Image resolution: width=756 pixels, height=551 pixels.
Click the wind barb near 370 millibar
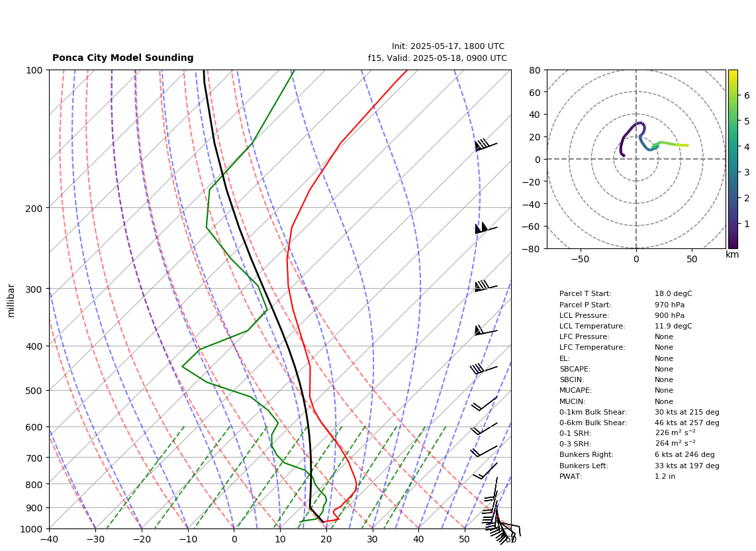click(486, 330)
